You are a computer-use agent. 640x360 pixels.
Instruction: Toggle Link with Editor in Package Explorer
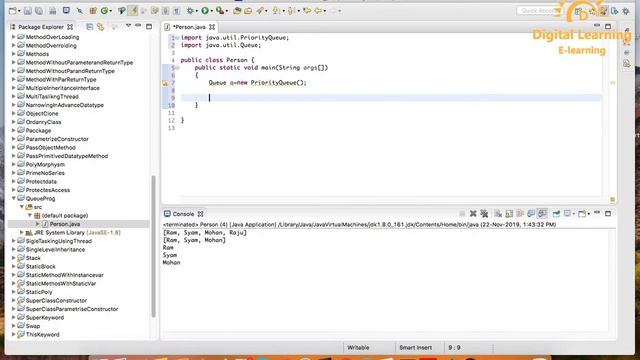pyautogui.click(x=100, y=27)
